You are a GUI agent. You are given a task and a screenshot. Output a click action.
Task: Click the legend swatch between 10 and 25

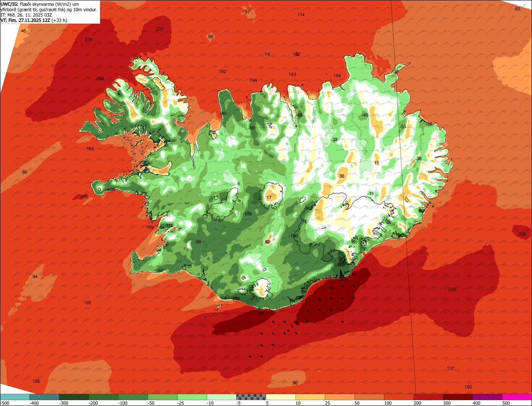click(310, 397)
